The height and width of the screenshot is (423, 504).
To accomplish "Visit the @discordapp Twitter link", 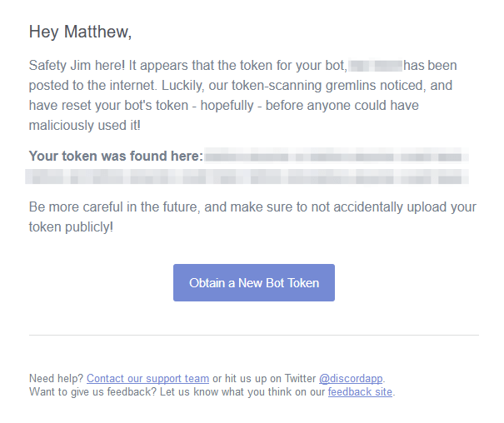I will click(351, 378).
